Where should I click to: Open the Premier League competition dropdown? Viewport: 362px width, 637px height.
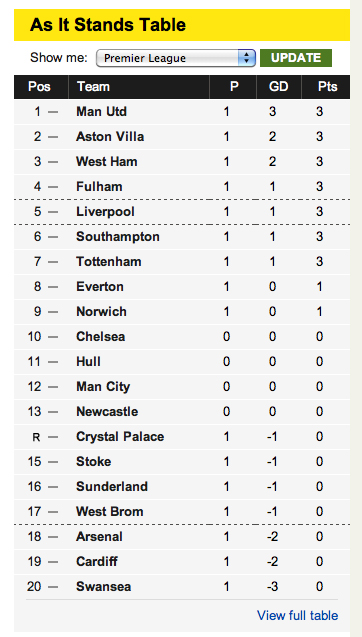[176, 58]
